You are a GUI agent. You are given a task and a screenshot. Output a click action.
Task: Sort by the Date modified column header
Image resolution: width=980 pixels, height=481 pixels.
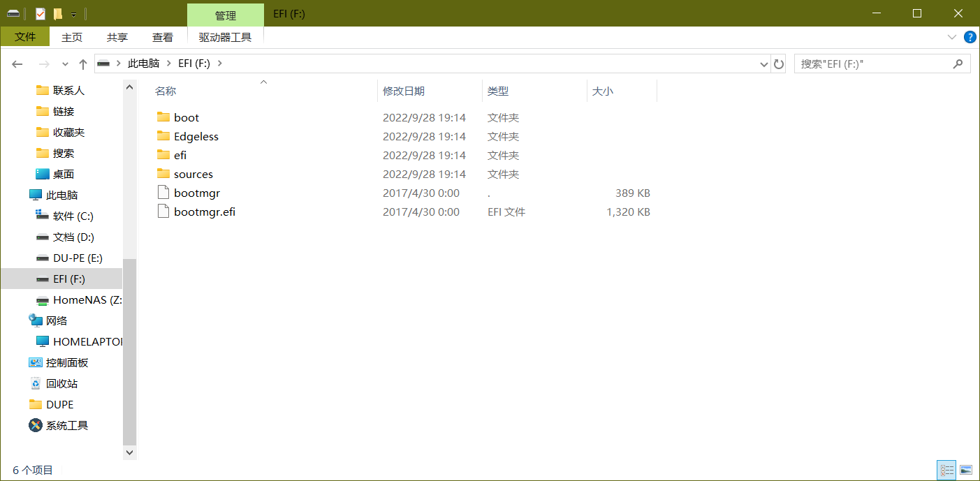point(404,91)
